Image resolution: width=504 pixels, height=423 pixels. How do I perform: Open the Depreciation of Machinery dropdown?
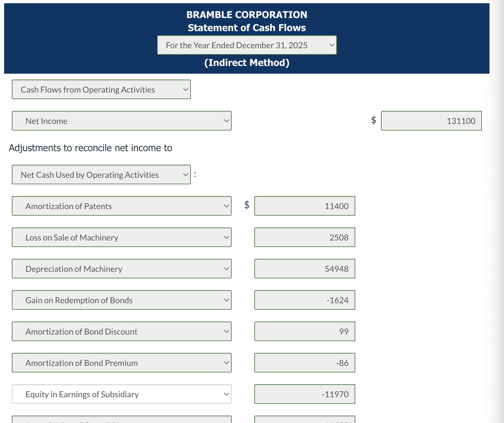121,269
